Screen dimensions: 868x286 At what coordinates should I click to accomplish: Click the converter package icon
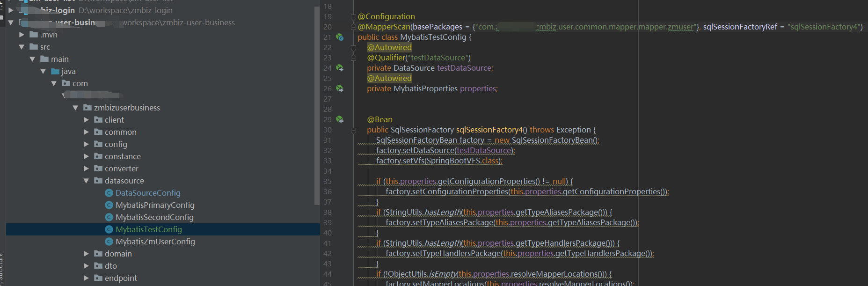(98, 169)
